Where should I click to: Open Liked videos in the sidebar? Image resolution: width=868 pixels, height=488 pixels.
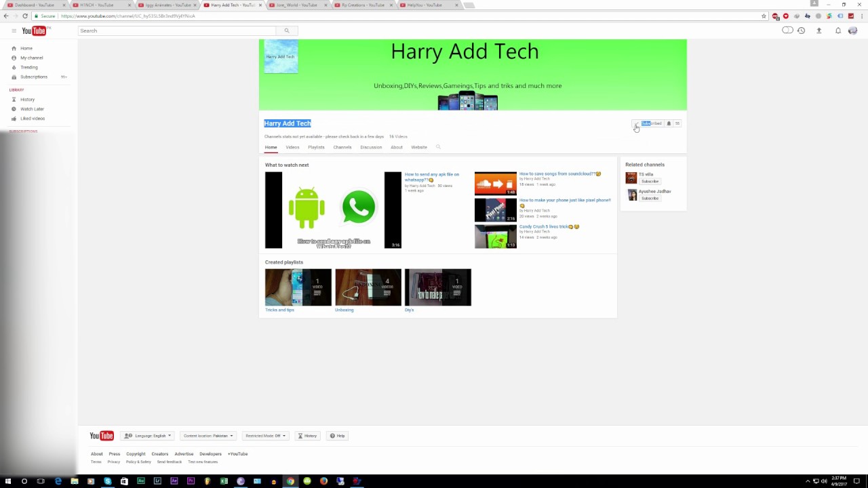pyautogui.click(x=33, y=119)
